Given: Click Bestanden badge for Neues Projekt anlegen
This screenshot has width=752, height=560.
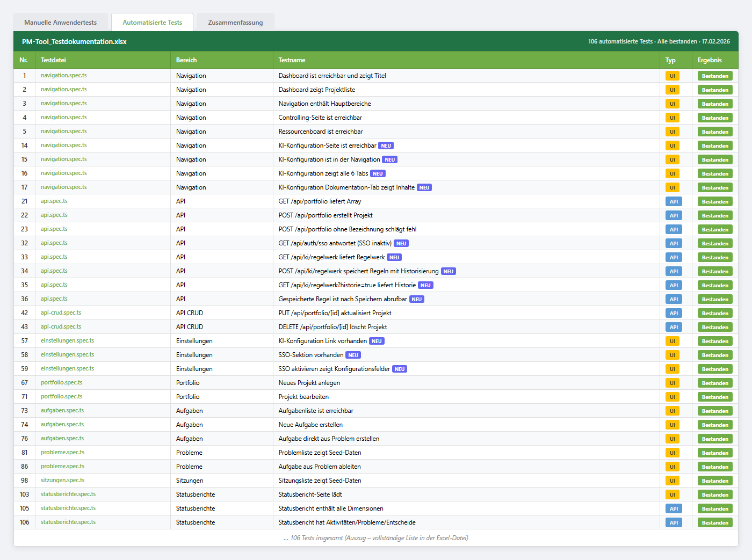Looking at the screenshot, I should (x=715, y=383).
